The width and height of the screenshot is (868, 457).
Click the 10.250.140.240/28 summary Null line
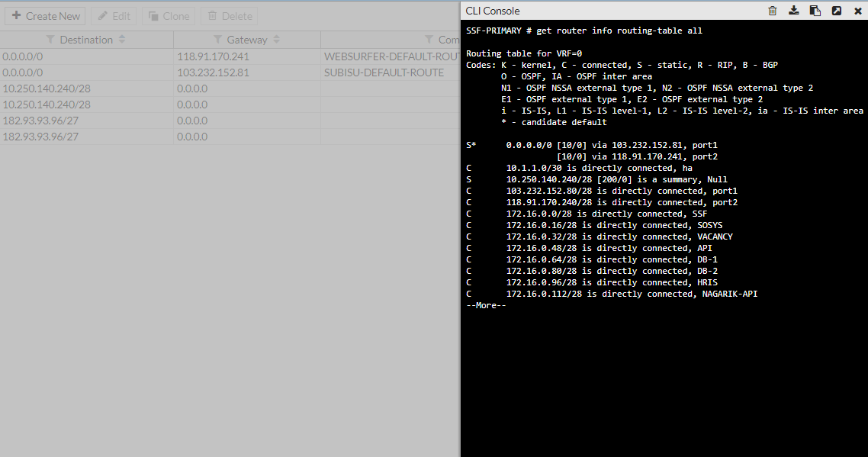point(596,179)
